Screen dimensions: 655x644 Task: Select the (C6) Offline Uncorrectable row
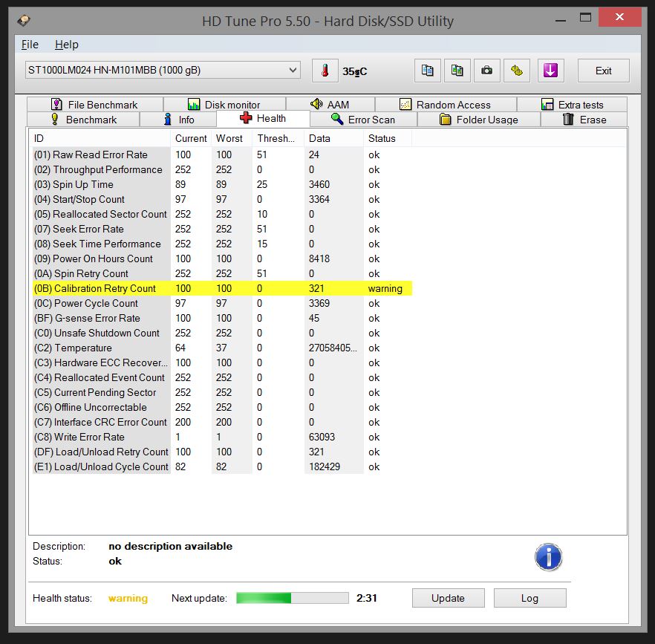222,407
